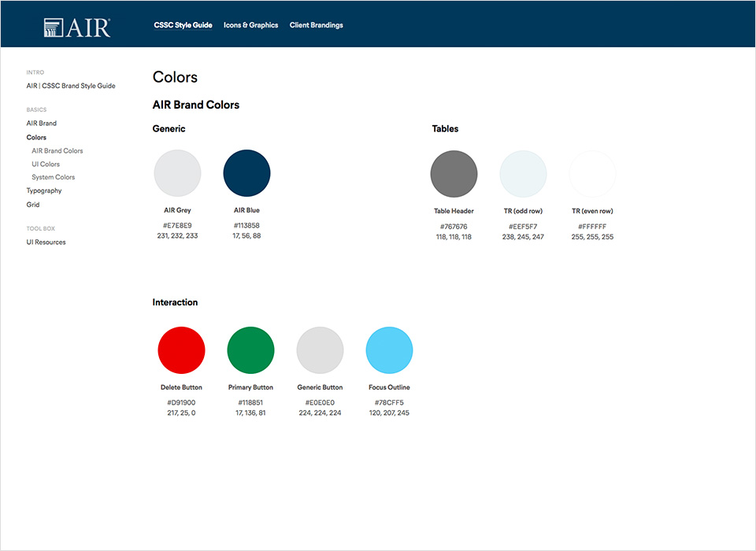This screenshot has width=756, height=551.
Task: Click the RGB value 118, 118, 118
Action: (454, 237)
